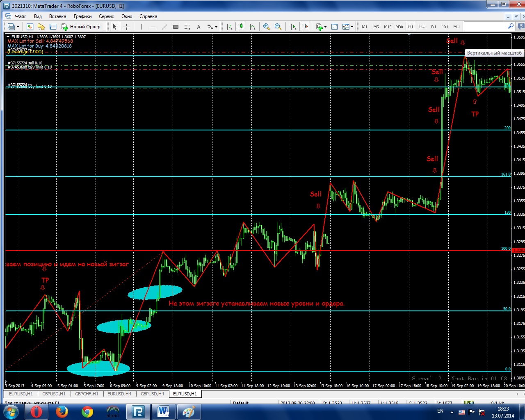
Task: Switch to the first EURUSD,H1 chart tab
Action: click(x=21, y=394)
